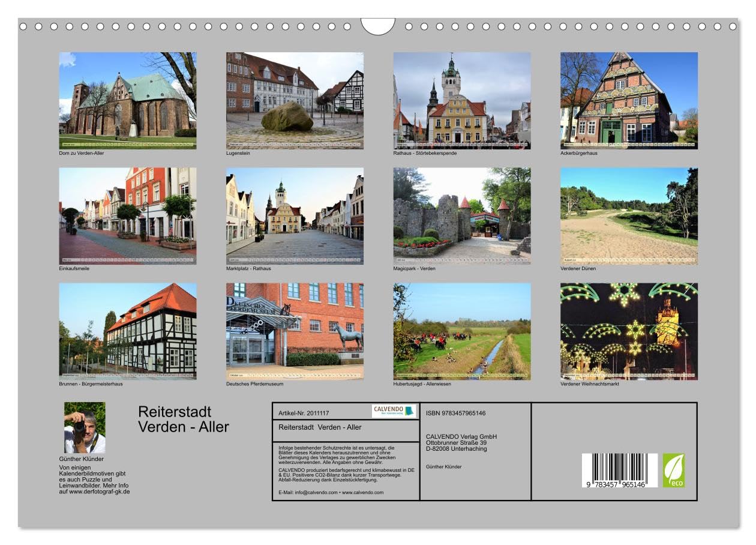
Task: Click the caption text 'Einkaufsmeile'
Action: (74, 268)
